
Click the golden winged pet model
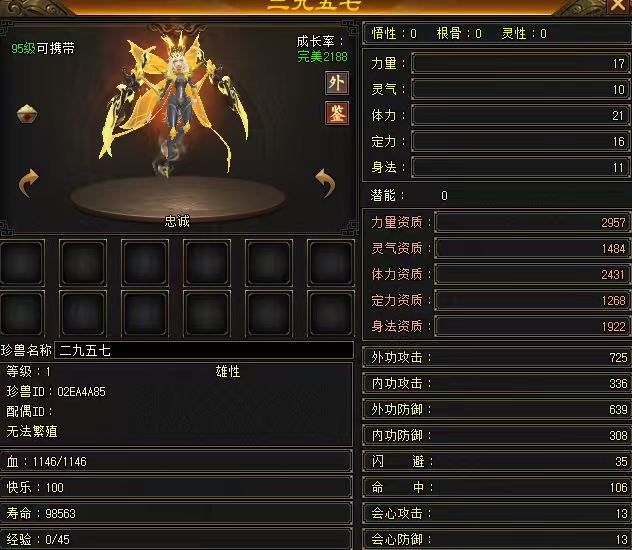click(173, 105)
